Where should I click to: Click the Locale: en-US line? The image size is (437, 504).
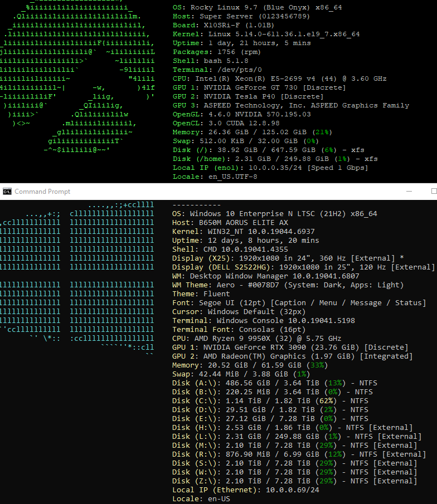(201, 499)
